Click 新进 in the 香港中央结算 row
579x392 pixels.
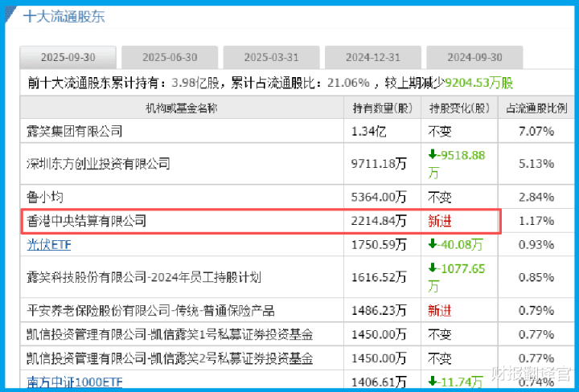[439, 221]
